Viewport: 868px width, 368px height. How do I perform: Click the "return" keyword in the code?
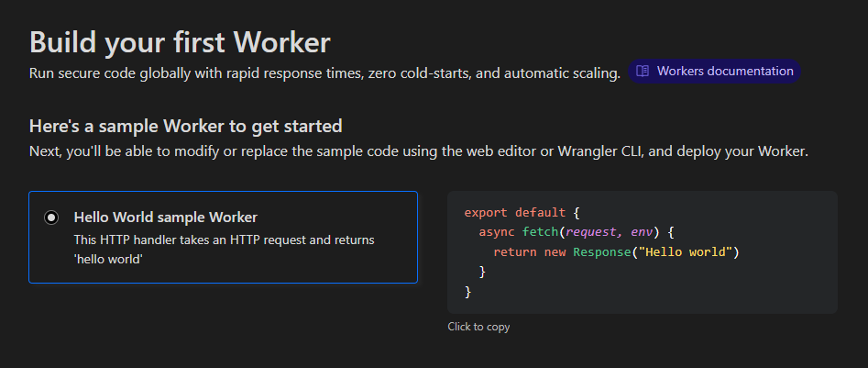[x=514, y=251]
